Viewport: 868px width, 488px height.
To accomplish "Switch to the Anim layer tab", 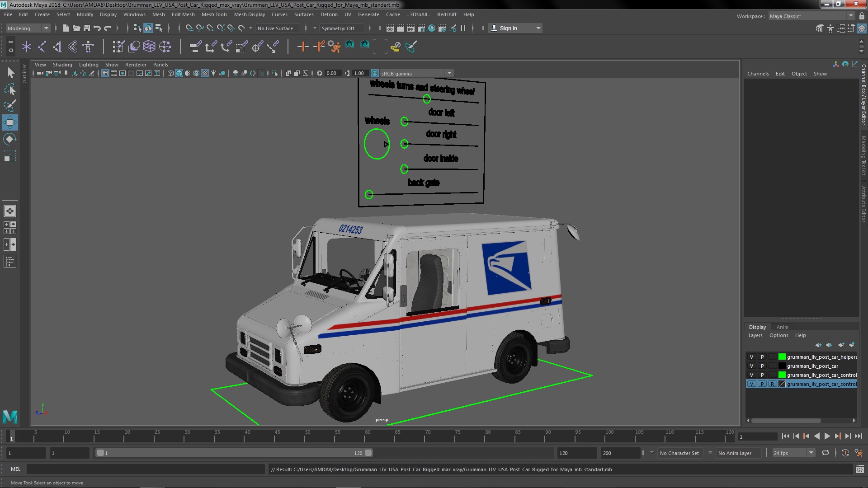I will (x=782, y=327).
